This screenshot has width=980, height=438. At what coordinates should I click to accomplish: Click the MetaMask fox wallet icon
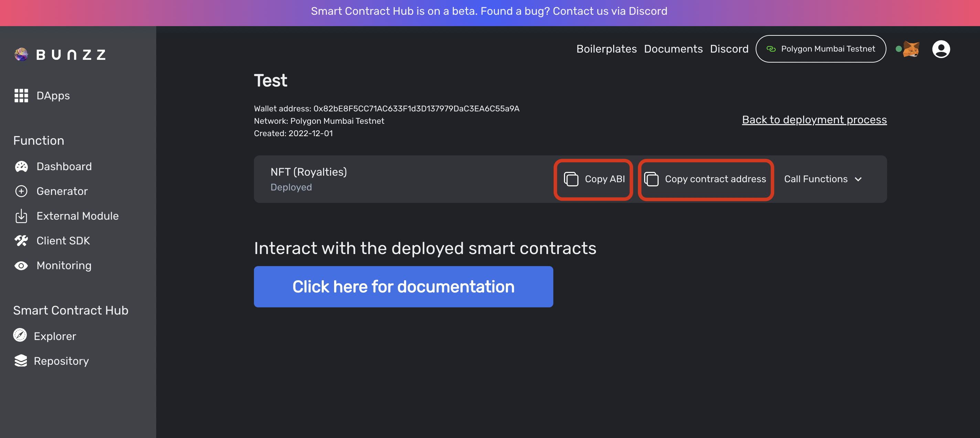pos(911,49)
